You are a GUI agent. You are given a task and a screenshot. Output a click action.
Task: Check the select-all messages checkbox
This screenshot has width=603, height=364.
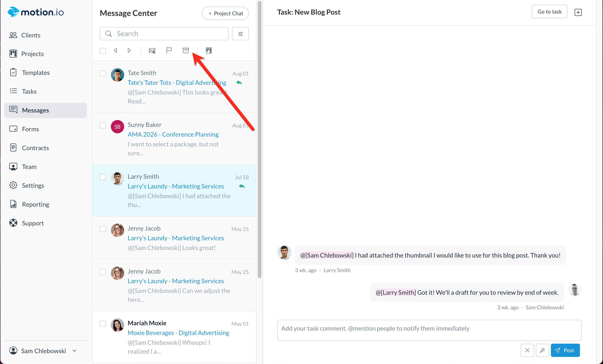coord(103,51)
